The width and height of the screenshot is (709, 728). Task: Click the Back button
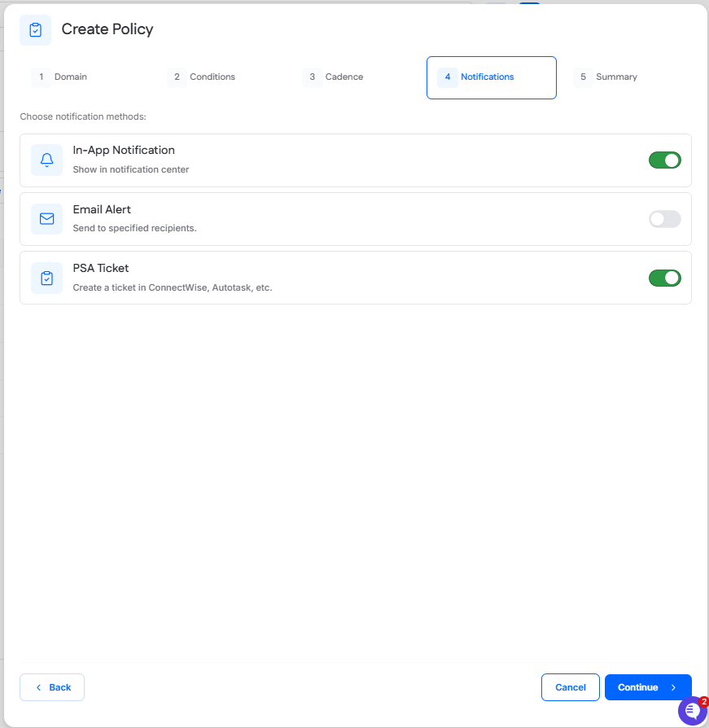(x=52, y=687)
